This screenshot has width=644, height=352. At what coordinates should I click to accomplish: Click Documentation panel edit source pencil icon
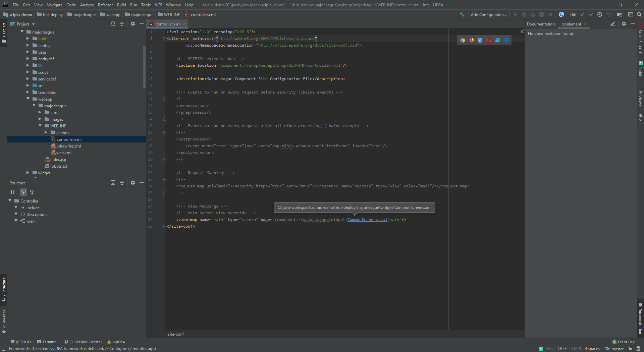613,24
